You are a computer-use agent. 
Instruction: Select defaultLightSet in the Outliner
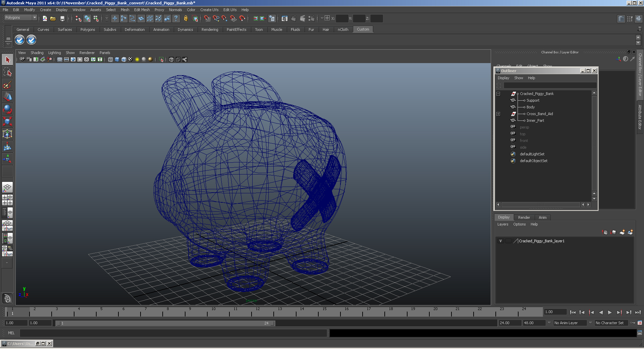[x=532, y=154]
